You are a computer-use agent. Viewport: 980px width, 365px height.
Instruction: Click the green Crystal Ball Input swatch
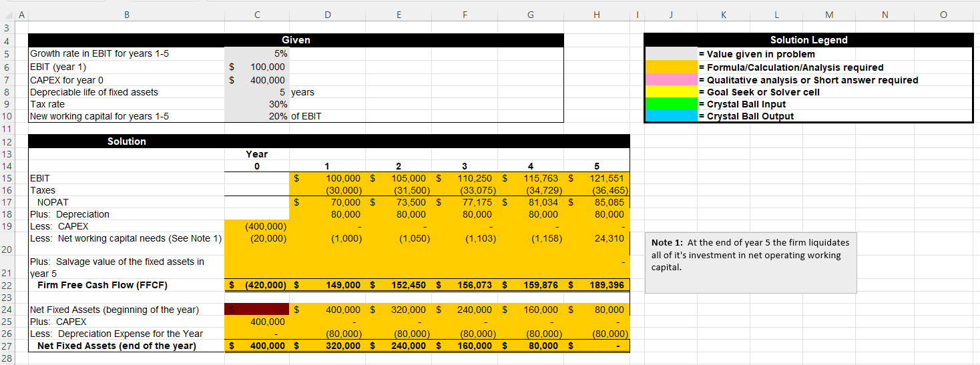coord(671,104)
